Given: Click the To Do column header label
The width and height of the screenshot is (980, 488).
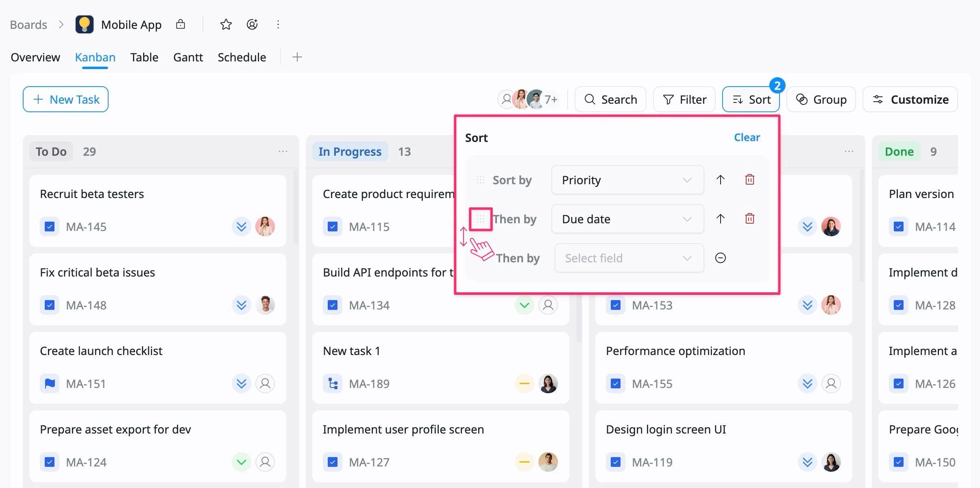Looking at the screenshot, I should tap(51, 151).
